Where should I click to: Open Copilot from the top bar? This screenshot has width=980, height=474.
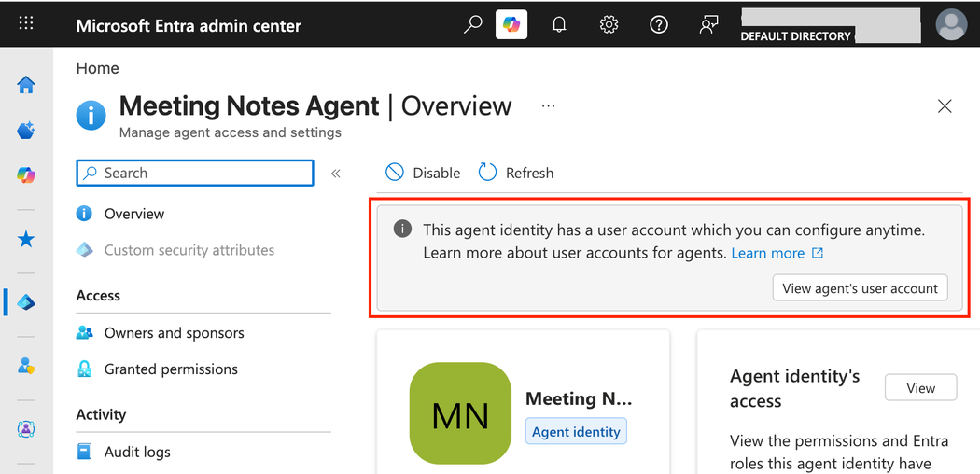[x=511, y=25]
